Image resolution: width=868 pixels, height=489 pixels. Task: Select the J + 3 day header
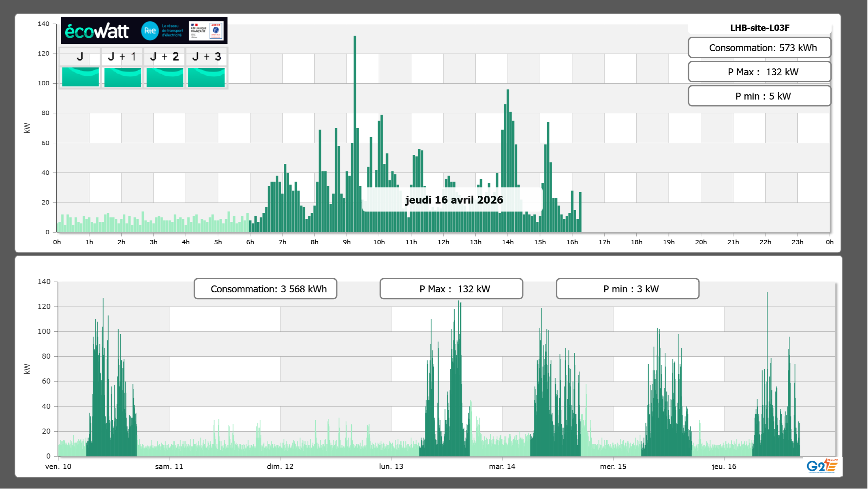pos(206,57)
